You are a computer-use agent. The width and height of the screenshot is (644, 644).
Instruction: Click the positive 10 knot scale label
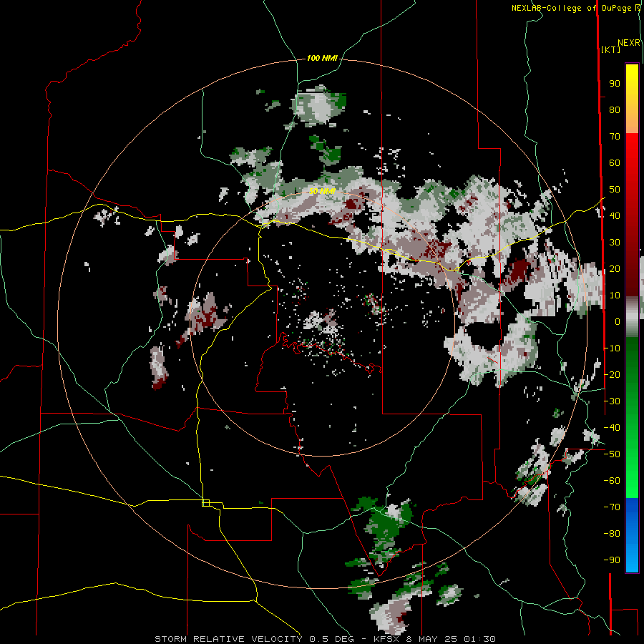[615, 296]
